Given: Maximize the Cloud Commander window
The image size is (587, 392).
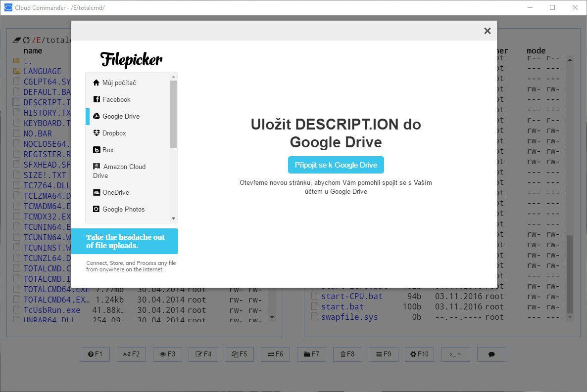Looking at the screenshot, I should click(552, 7).
